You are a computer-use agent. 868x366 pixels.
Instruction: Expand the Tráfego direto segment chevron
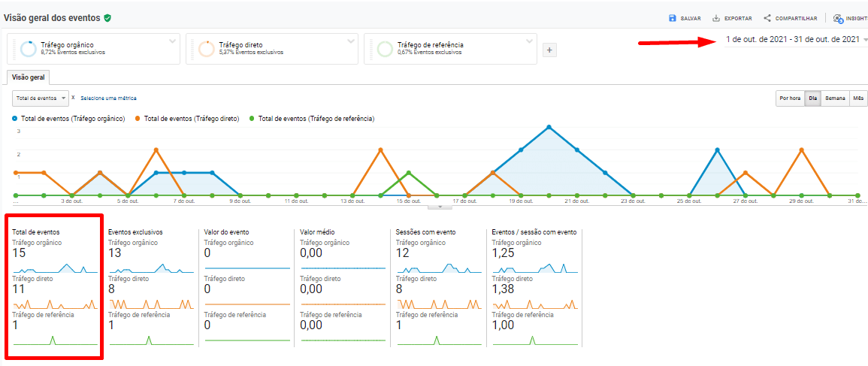coord(351,41)
